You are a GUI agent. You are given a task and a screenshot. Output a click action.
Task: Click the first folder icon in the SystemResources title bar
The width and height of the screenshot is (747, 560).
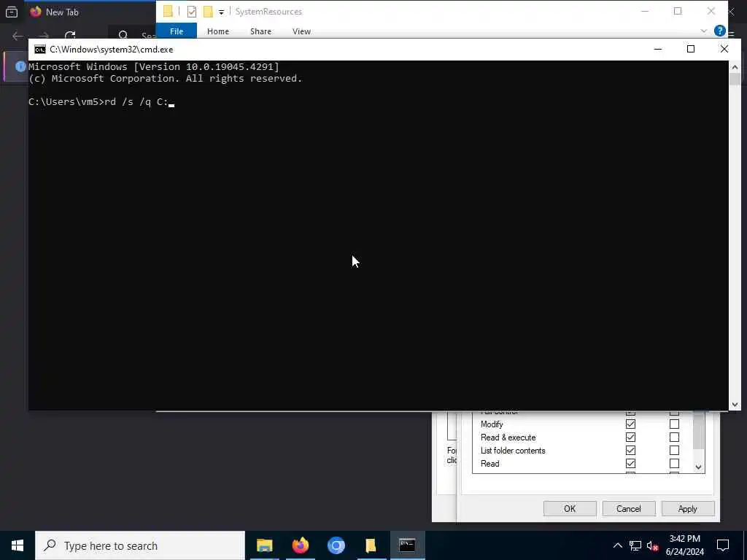168,12
